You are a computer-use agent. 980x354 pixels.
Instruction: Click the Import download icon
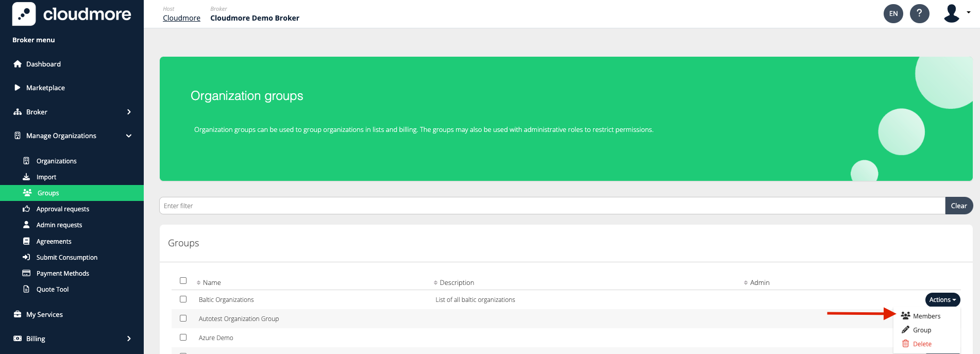click(26, 177)
